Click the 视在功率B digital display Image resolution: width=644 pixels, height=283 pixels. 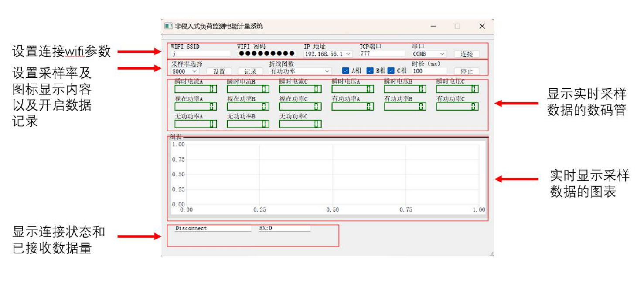coord(248,106)
